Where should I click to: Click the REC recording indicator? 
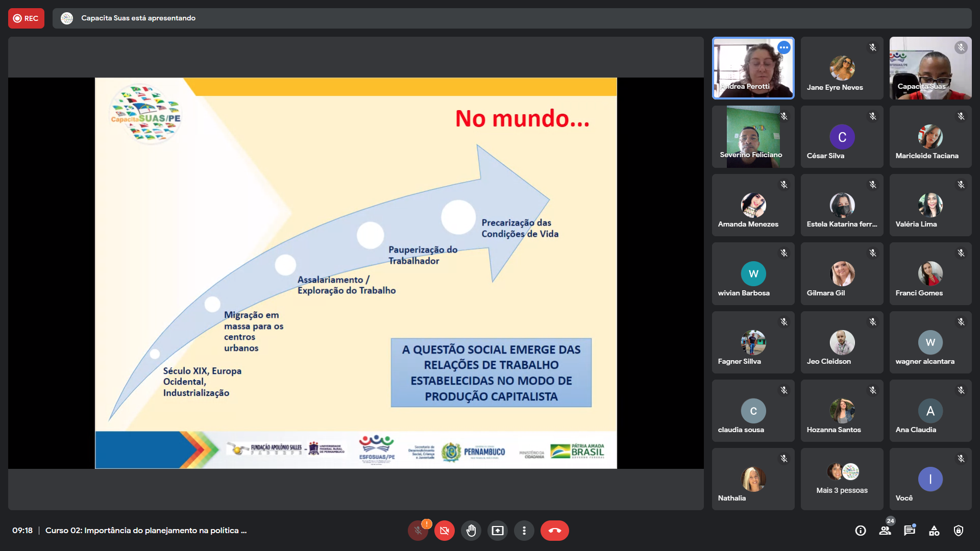coord(26,18)
